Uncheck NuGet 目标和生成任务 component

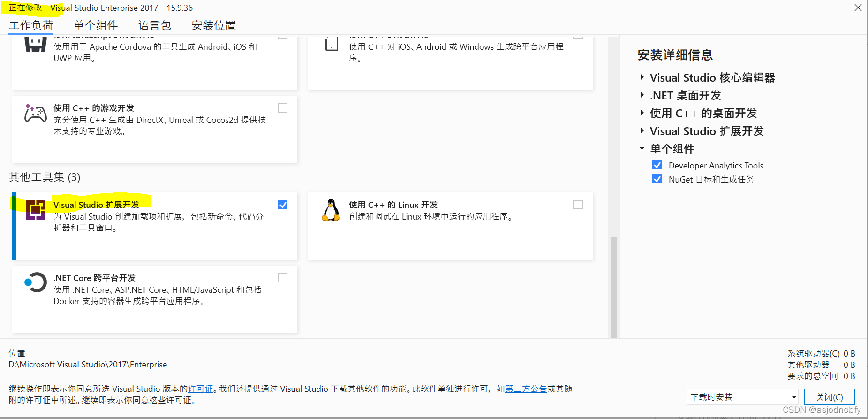tap(657, 179)
